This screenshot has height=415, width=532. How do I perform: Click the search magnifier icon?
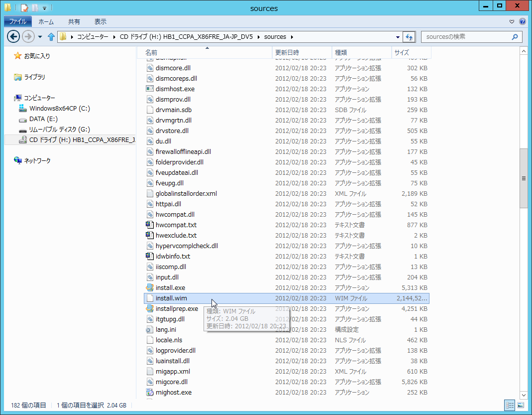(x=515, y=37)
